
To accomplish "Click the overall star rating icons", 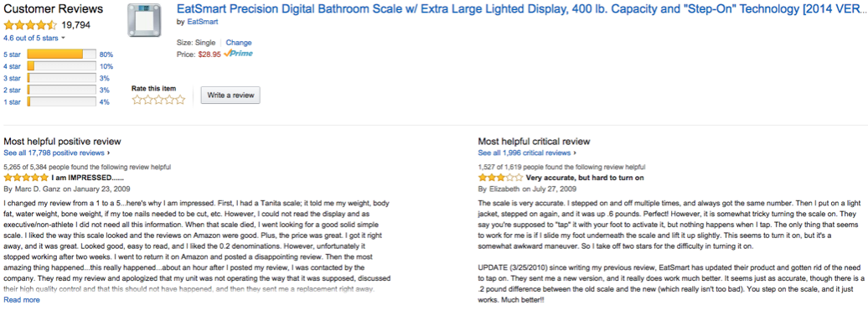I will coord(30,25).
